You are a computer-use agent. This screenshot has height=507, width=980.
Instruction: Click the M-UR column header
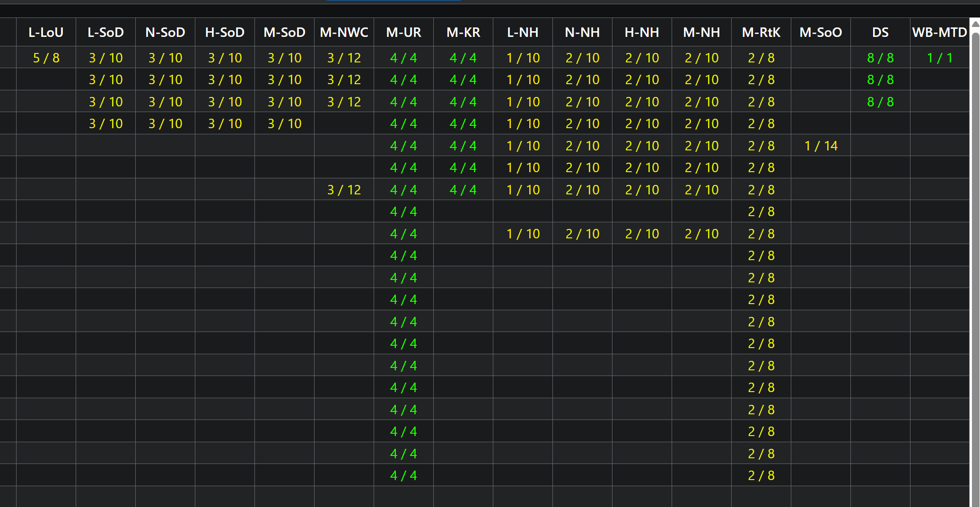point(403,32)
